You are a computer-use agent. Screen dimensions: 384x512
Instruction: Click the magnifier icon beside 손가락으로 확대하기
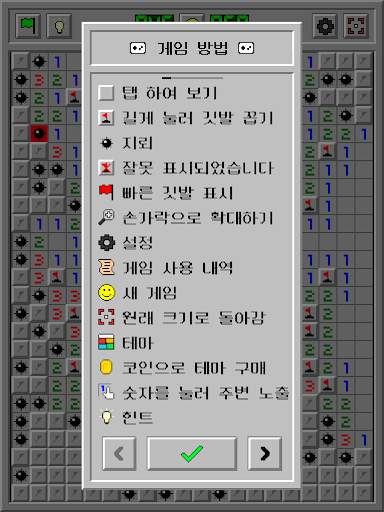[x=106, y=217]
